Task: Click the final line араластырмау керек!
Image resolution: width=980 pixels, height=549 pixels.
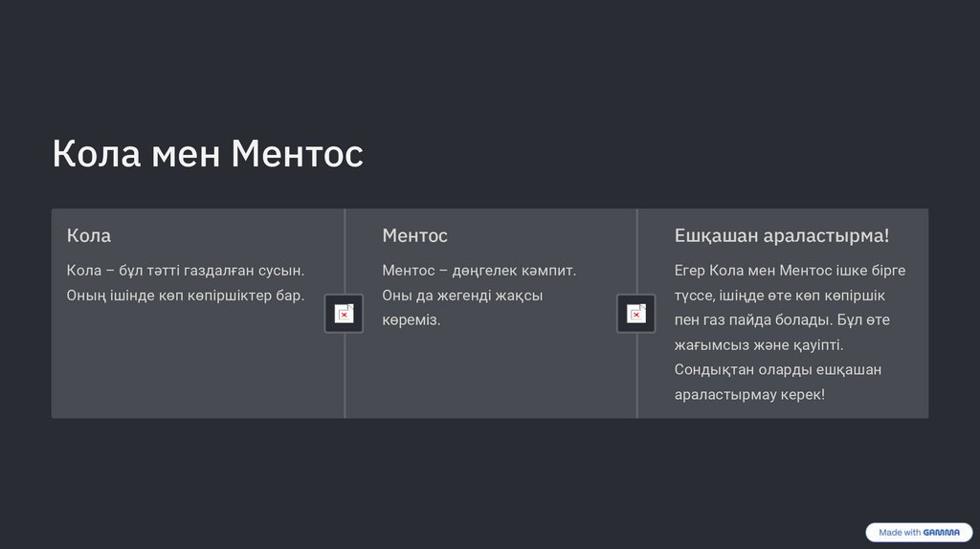Action: point(748,395)
